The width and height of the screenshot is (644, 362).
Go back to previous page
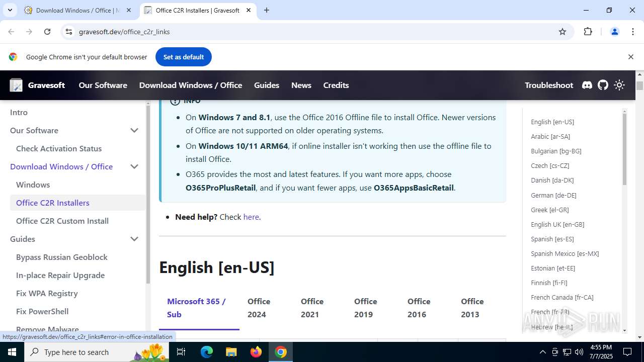pyautogui.click(x=11, y=32)
